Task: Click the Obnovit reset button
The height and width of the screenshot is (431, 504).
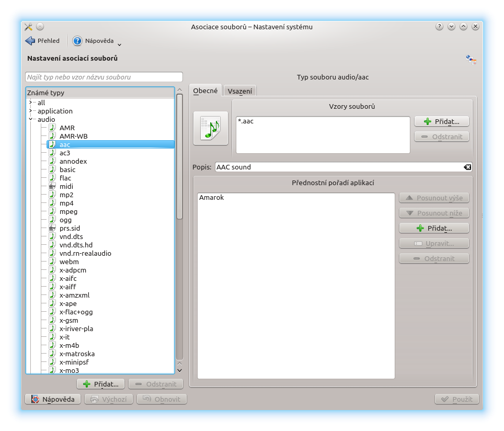Action: pos(162,399)
